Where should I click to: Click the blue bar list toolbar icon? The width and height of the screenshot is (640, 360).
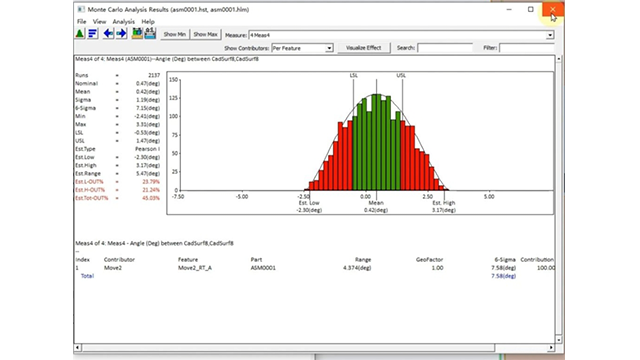coord(93,34)
